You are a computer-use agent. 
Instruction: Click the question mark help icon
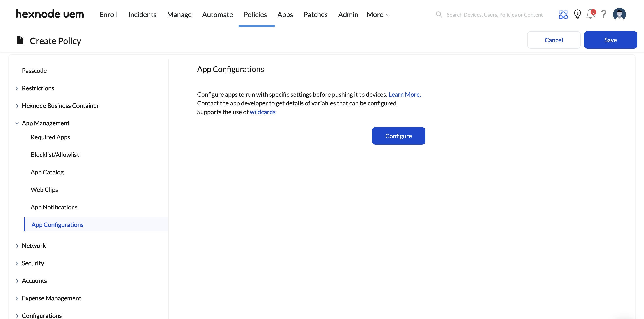tap(604, 14)
